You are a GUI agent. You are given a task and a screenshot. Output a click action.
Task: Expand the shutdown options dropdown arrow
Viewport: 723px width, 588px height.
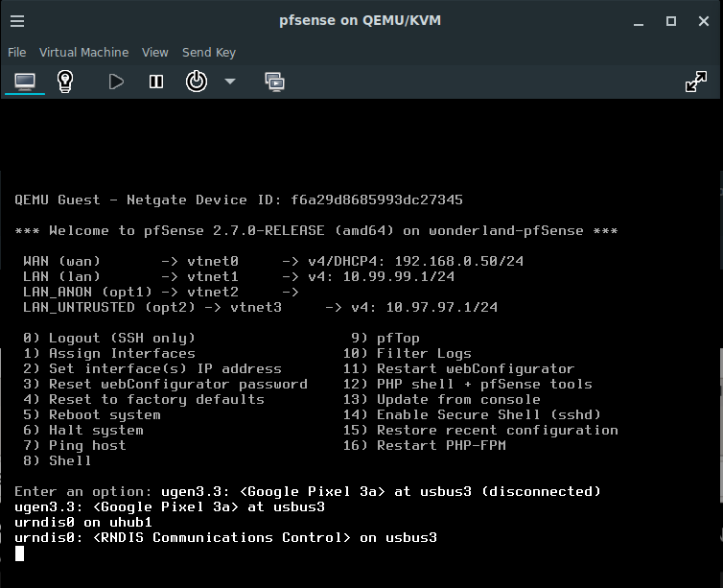[x=229, y=82]
